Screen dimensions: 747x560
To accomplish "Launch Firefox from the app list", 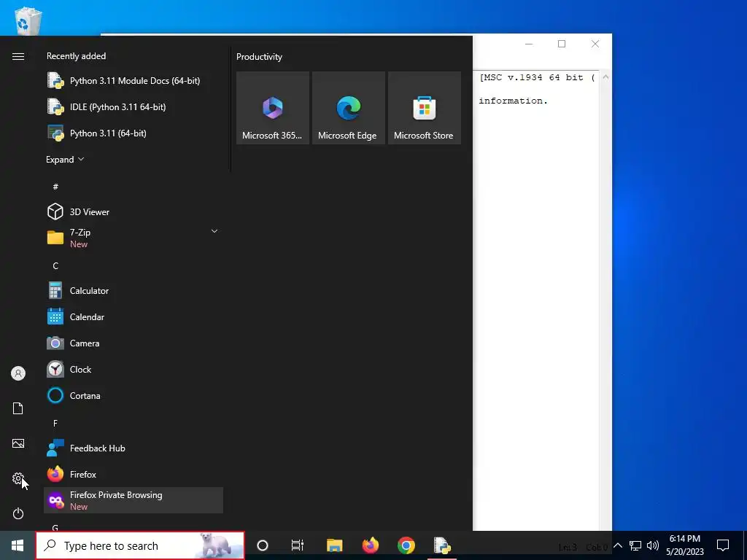I will pyautogui.click(x=133, y=474).
